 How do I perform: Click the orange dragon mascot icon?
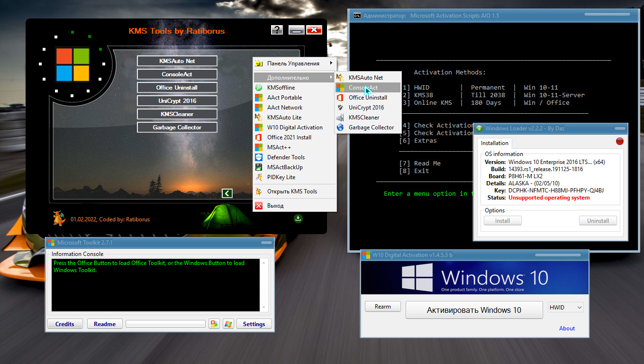pyautogui.click(x=59, y=218)
